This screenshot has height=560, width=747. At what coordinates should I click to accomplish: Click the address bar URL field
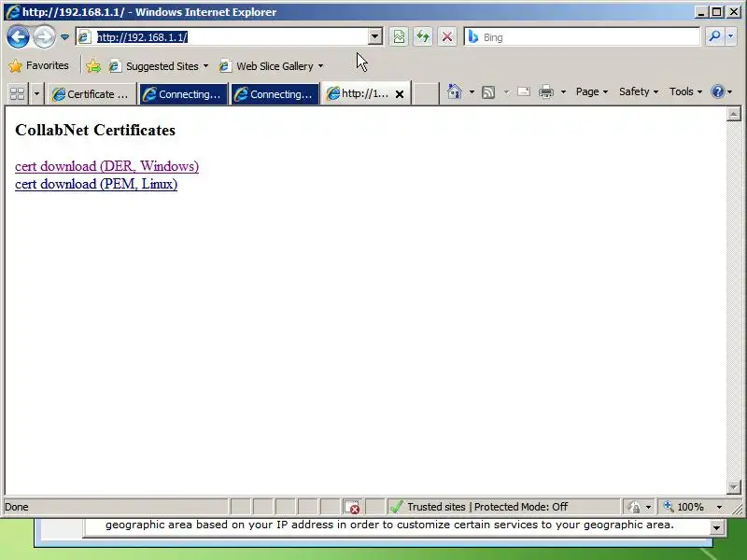230,37
